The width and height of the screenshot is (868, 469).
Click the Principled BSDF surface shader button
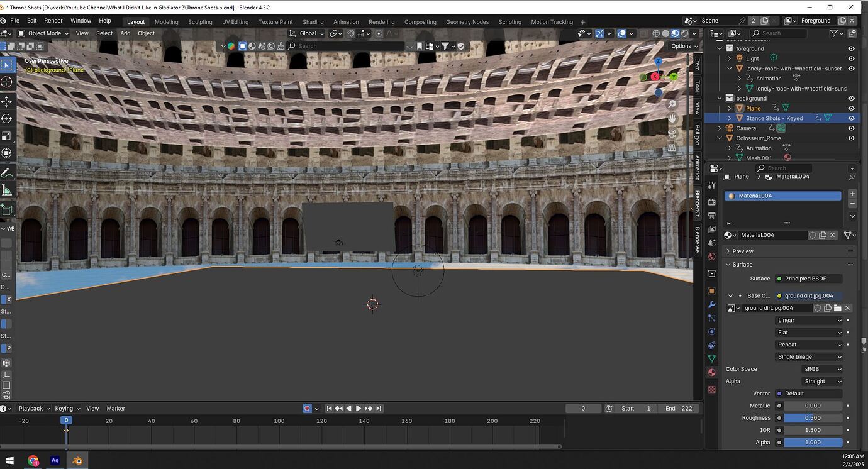coord(809,279)
